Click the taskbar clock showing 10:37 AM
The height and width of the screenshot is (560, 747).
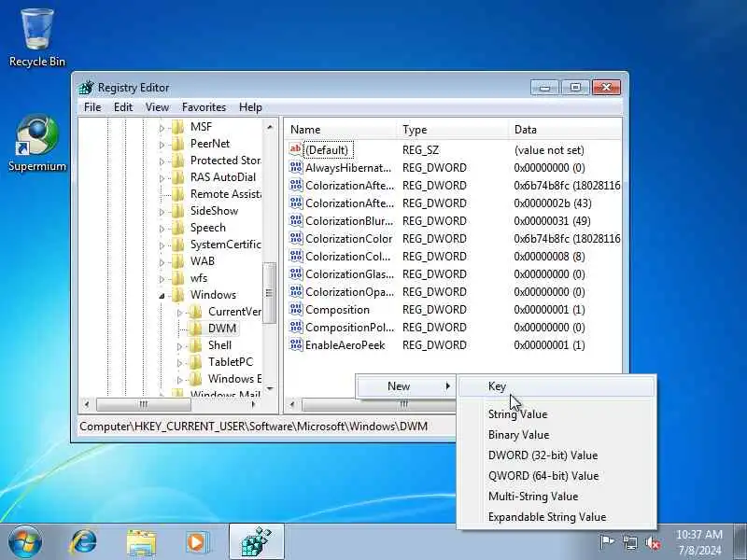click(x=698, y=542)
